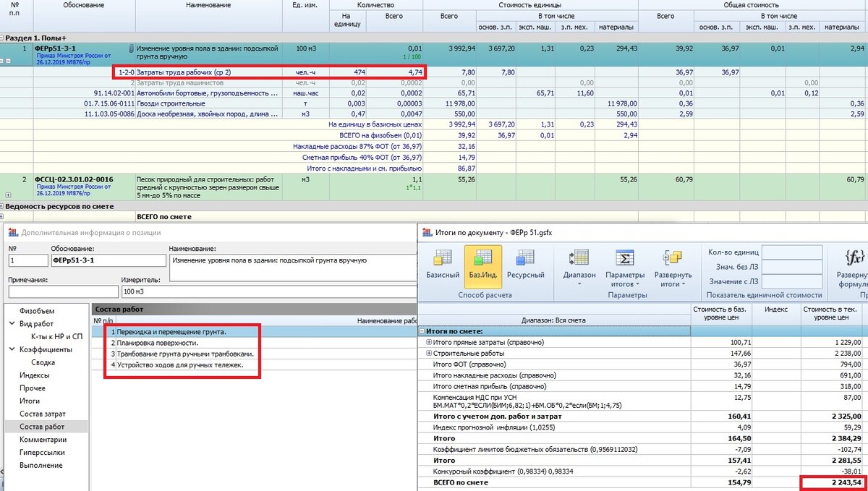Select row Перекидка и перемещение грунта

click(254, 331)
